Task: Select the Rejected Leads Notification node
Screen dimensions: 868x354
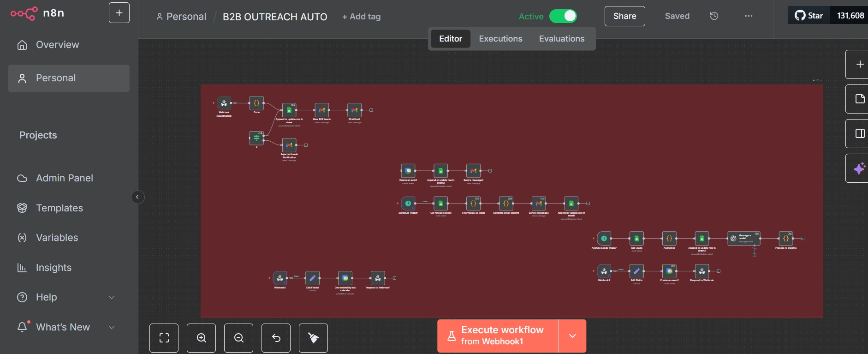Action: [289, 145]
